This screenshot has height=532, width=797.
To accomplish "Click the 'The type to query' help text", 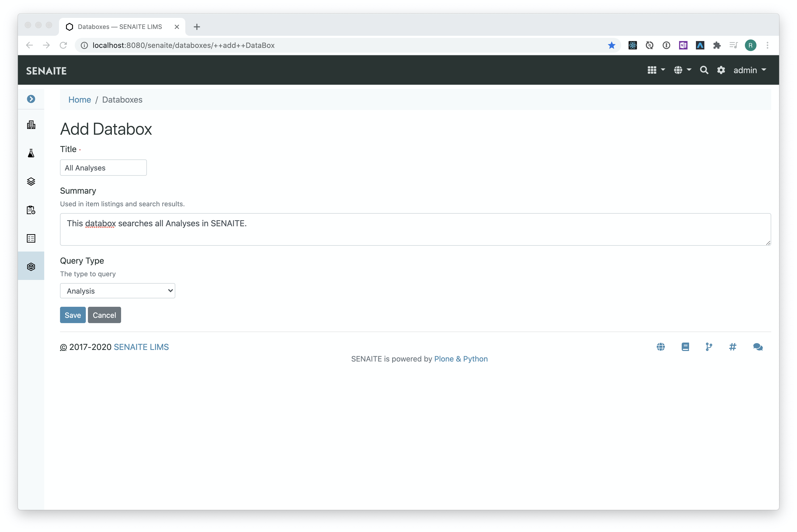I will [x=88, y=274].
